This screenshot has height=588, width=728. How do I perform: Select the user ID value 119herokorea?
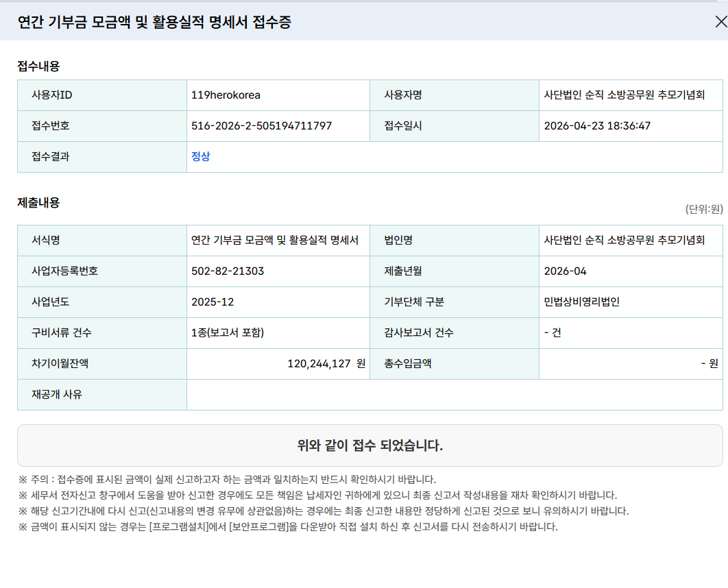pos(226,95)
